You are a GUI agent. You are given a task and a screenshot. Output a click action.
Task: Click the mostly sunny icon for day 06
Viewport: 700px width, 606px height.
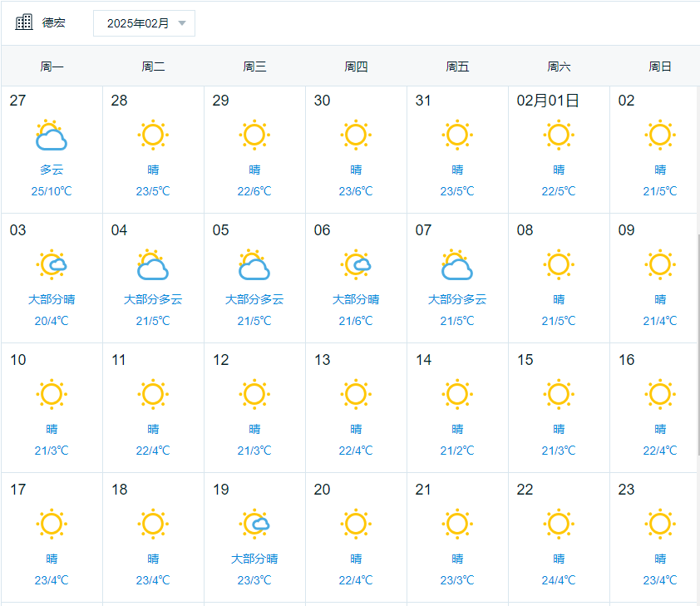coord(356,264)
